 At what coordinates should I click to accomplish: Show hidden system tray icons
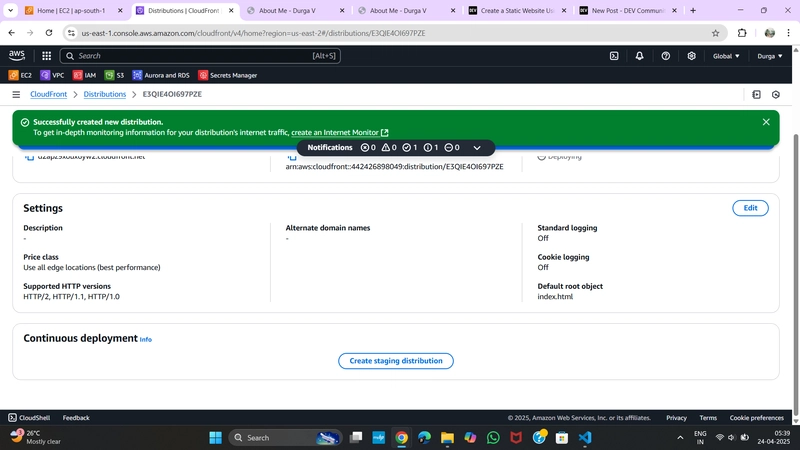pos(680,438)
